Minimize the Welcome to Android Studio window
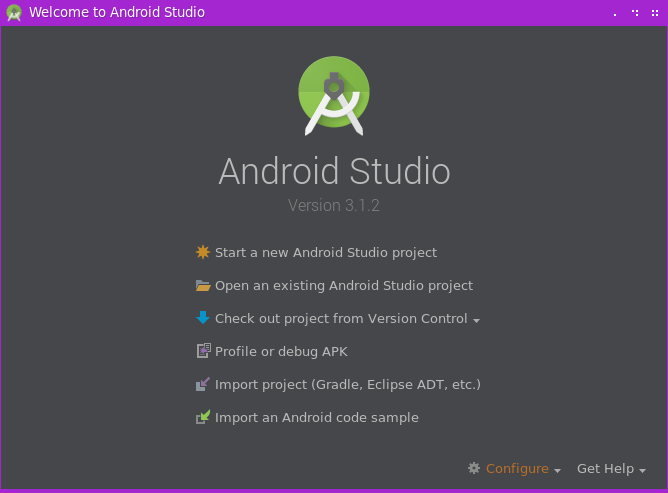The width and height of the screenshot is (668, 493). (615, 14)
